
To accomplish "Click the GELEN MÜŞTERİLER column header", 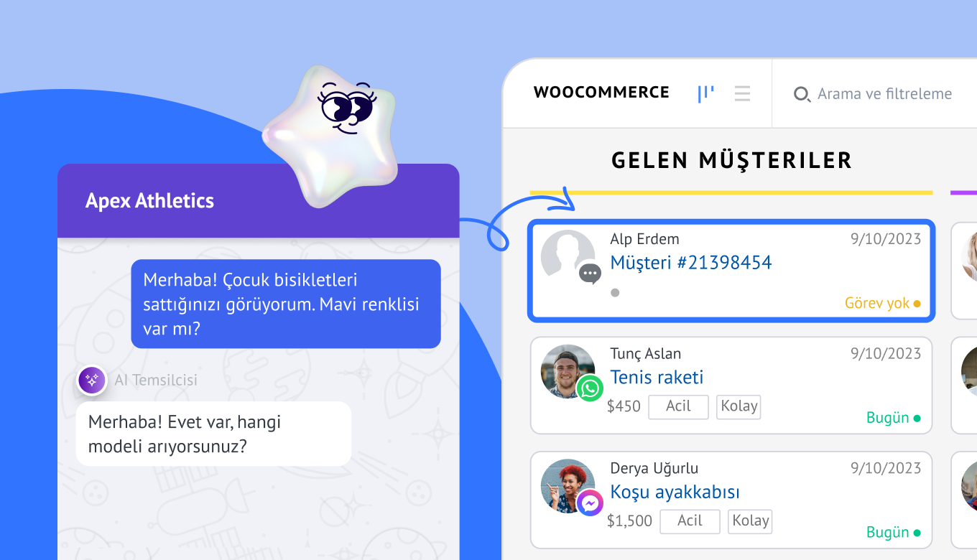I will click(x=731, y=160).
